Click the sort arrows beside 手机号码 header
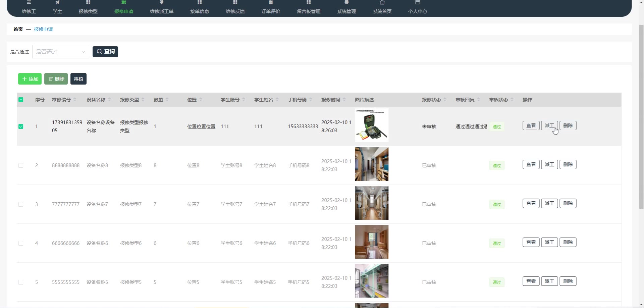Image resolution: width=644 pixels, height=308 pixels. tap(311, 100)
